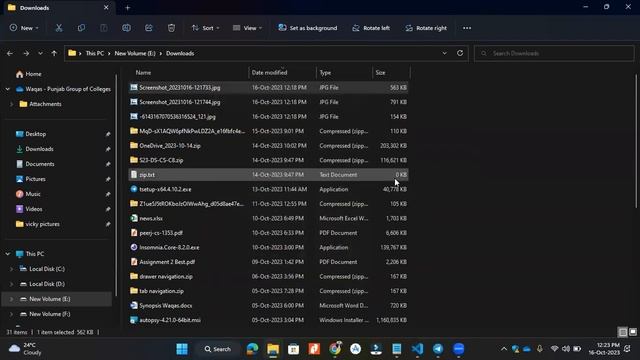Viewport: 640px width, 360px height.
Task: Select tsetup-x64.4.10.2.exe file
Action: click(x=269, y=189)
